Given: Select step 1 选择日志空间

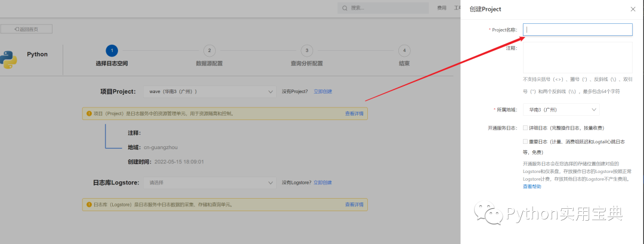Looking at the screenshot, I should coord(112,51).
